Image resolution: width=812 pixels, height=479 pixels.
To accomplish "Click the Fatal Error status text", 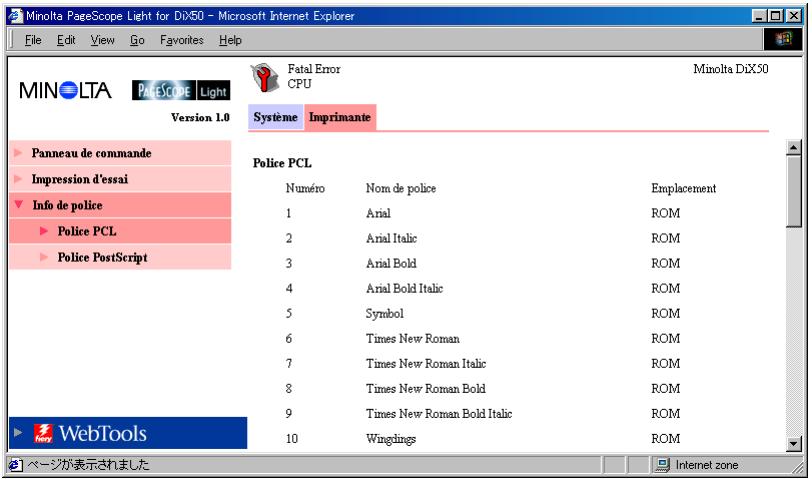I will (314, 69).
